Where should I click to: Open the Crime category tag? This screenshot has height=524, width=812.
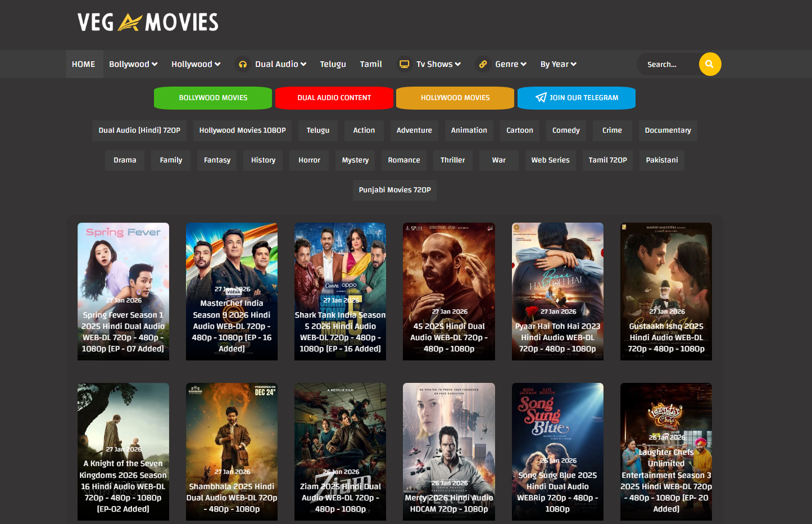612,130
